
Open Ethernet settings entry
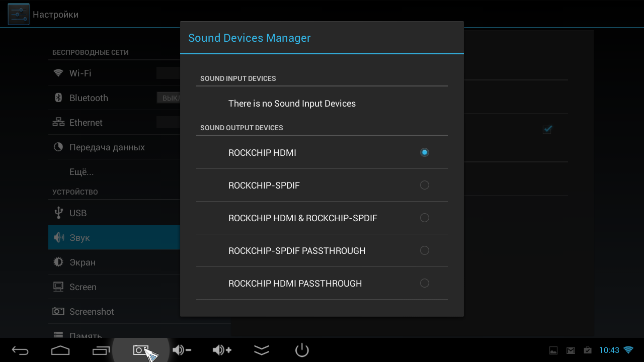click(x=114, y=122)
